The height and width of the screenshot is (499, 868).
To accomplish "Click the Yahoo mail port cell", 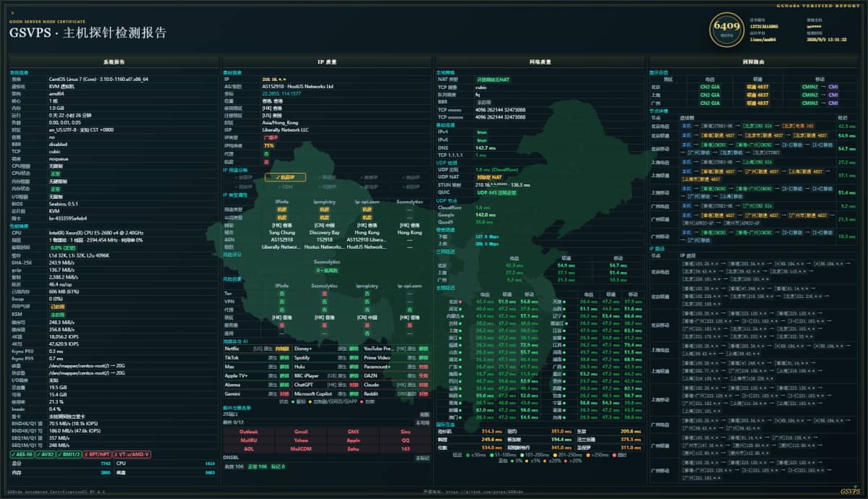I will pos(301,440).
